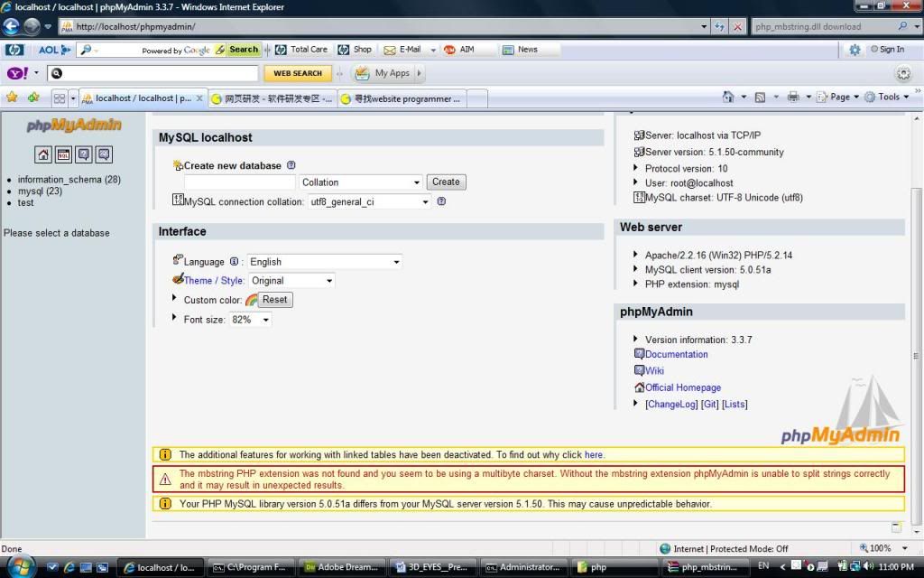Open the SQL query window icon
This screenshot has width=924, height=578.
click(x=63, y=154)
